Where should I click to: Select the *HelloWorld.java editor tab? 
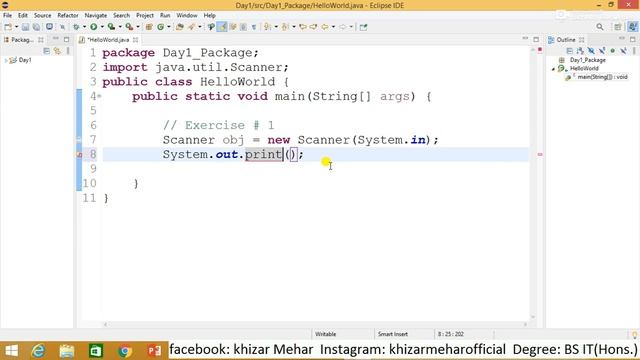(x=108, y=40)
